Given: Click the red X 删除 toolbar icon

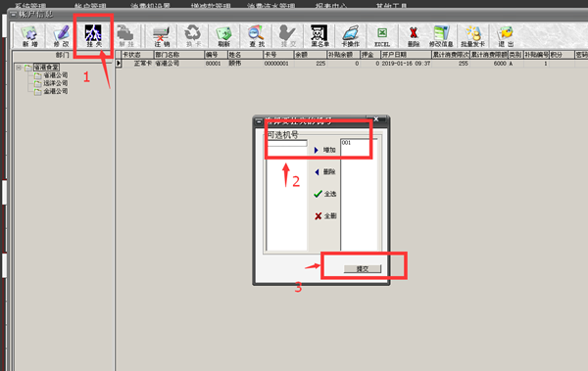Looking at the screenshot, I should [x=414, y=36].
